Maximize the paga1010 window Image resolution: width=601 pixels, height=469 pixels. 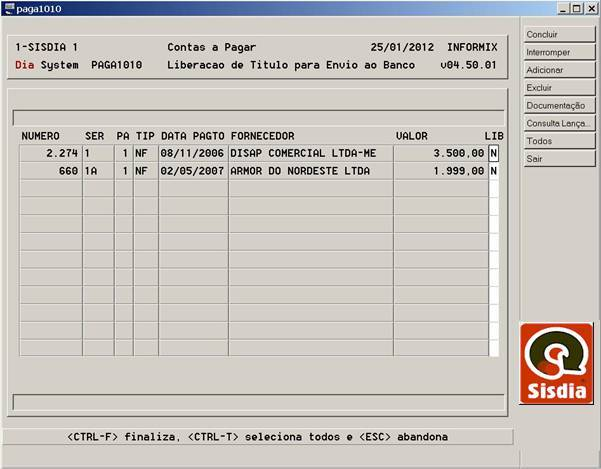[x=576, y=8]
